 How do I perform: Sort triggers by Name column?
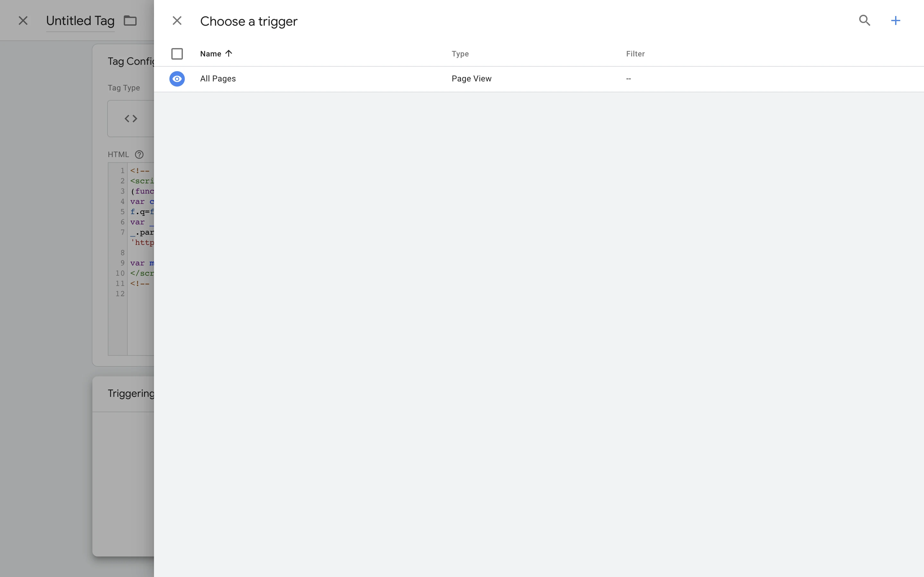point(210,54)
